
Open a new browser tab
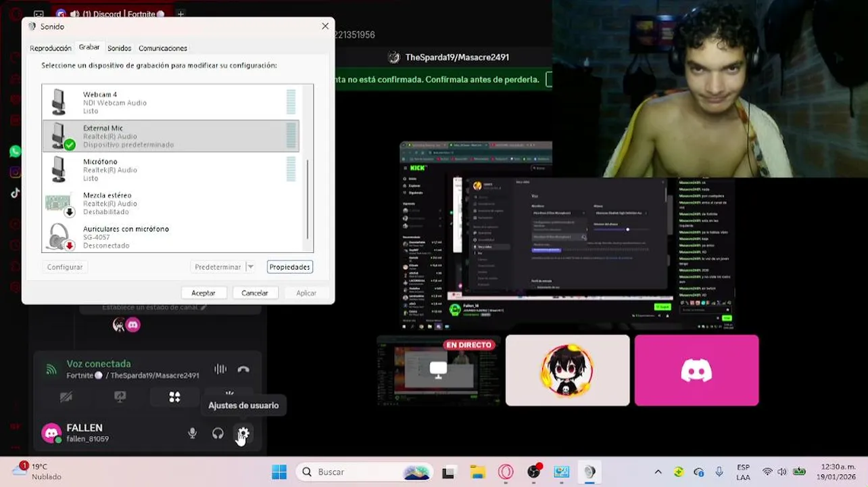(180, 14)
